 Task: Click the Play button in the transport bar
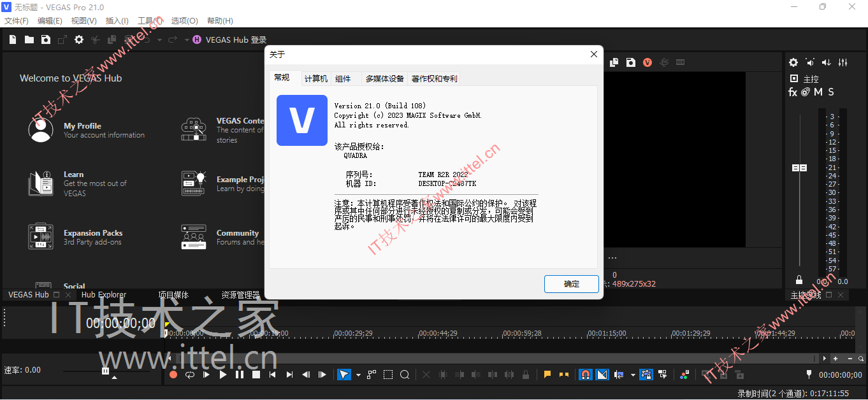coord(223,375)
